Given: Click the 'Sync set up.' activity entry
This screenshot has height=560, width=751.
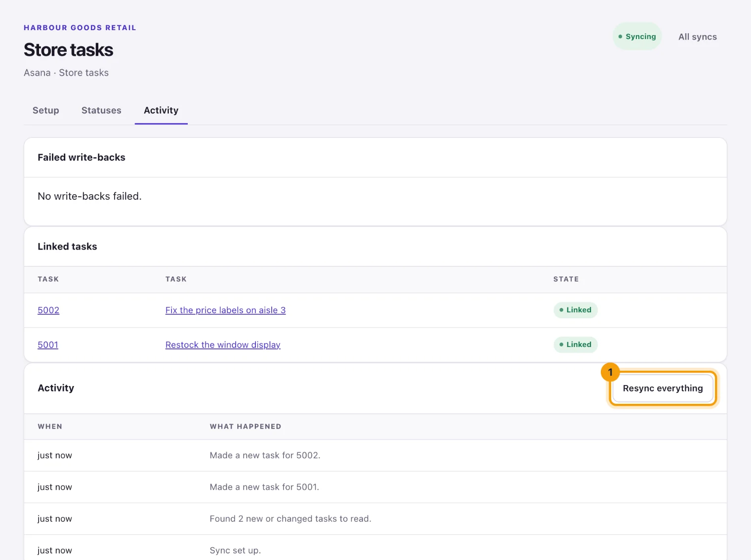Looking at the screenshot, I should click(235, 550).
